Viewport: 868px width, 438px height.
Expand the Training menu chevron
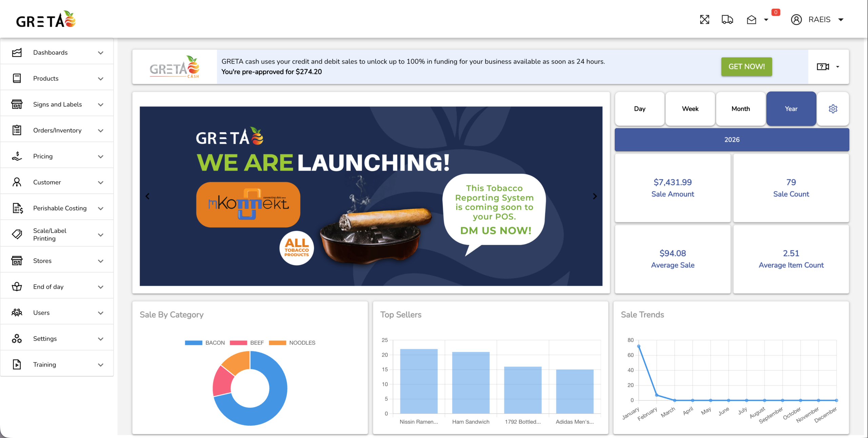coord(101,365)
